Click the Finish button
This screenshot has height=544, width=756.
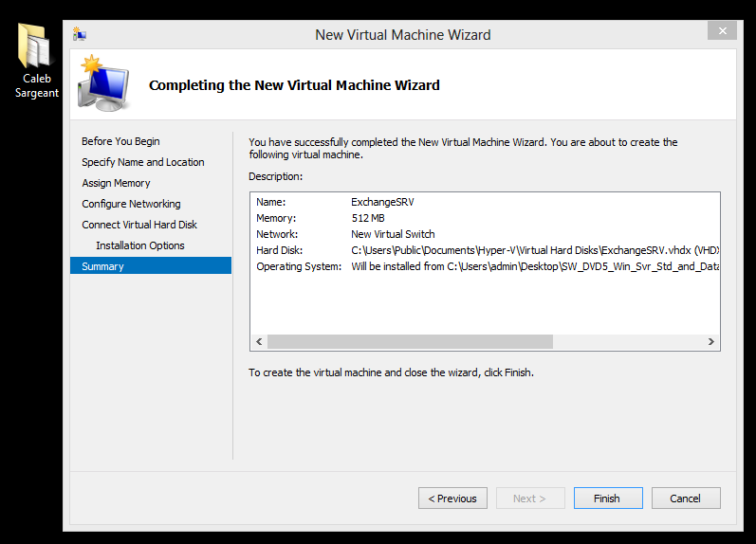(x=608, y=499)
